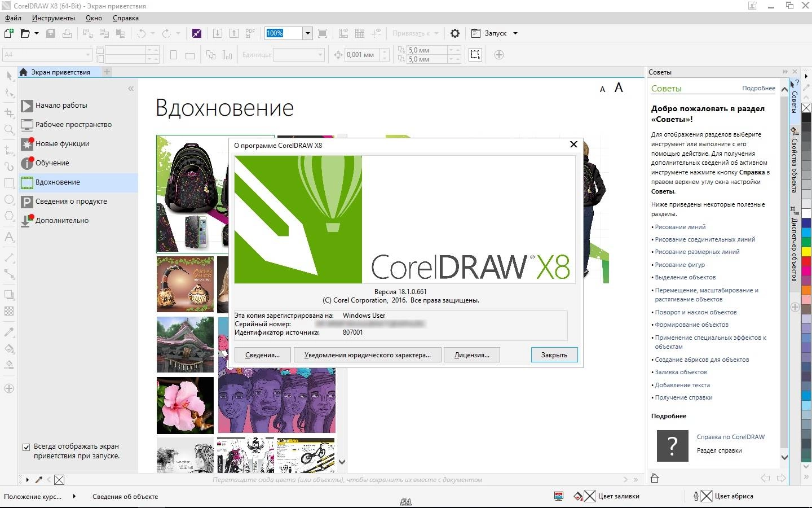Viewport: 812px width, 508px height.
Task: Click the Publish to PDF icon
Action: [x=250, y=33]
